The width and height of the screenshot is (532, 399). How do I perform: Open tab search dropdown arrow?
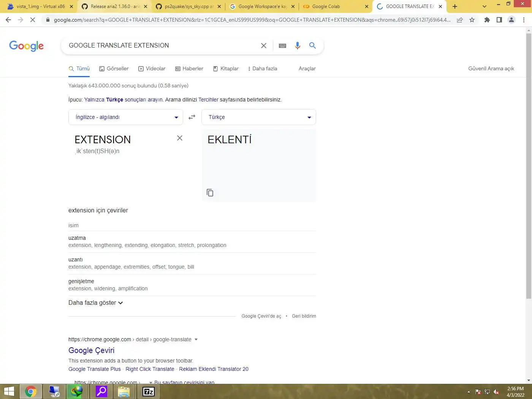click(x=484, y=6)
